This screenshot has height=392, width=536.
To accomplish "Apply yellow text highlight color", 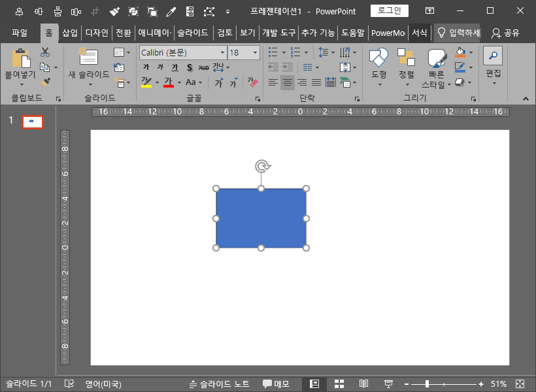I will pyautogui.click(x=146, y=82).
